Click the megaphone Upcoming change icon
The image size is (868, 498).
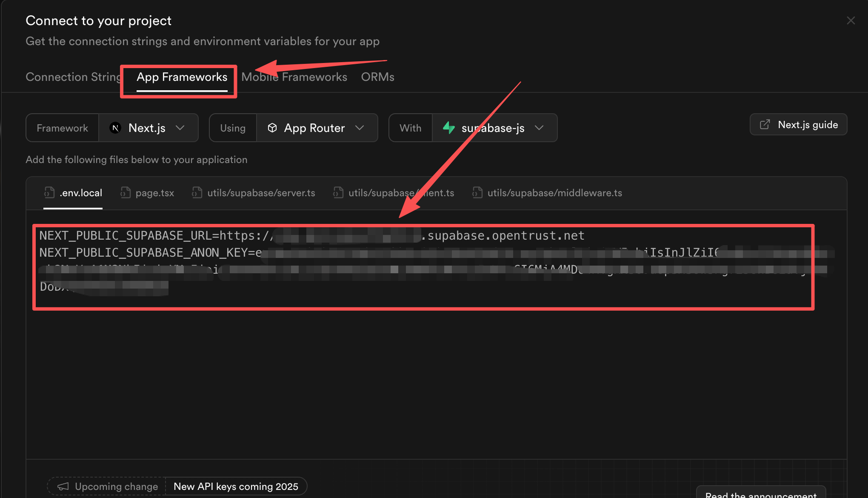click(x=63, y=486)
